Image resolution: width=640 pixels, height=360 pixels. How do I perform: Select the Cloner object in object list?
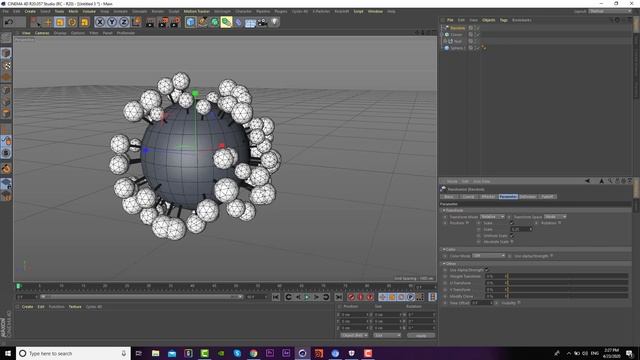coord(456,35)
